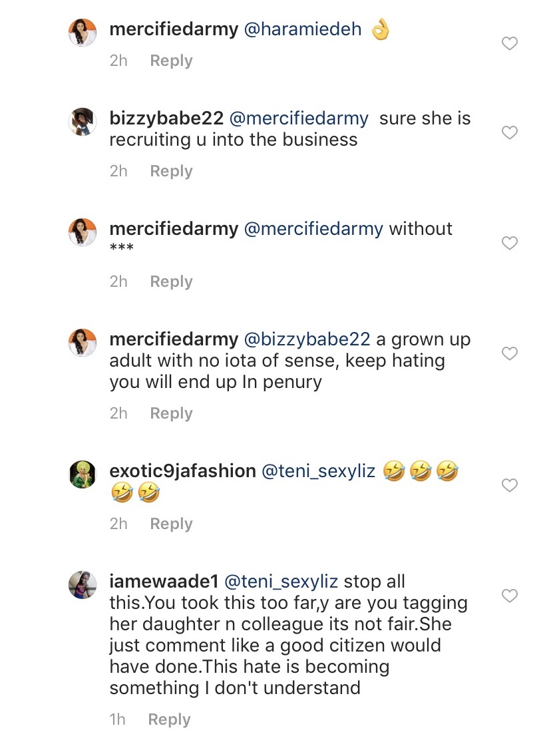Open mercifiedarmy avatar on first comment
The width and height of the screenshot is (551, 756).
coord(83,33)
